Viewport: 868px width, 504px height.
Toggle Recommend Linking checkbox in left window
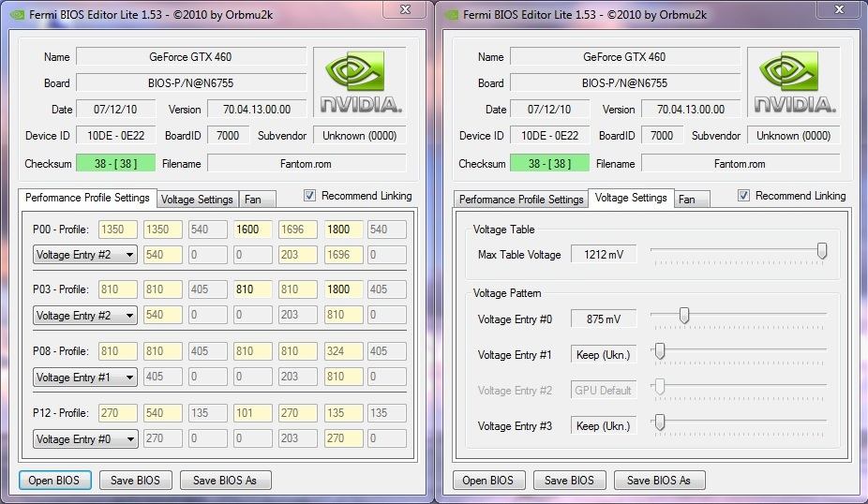pos(309,195)
